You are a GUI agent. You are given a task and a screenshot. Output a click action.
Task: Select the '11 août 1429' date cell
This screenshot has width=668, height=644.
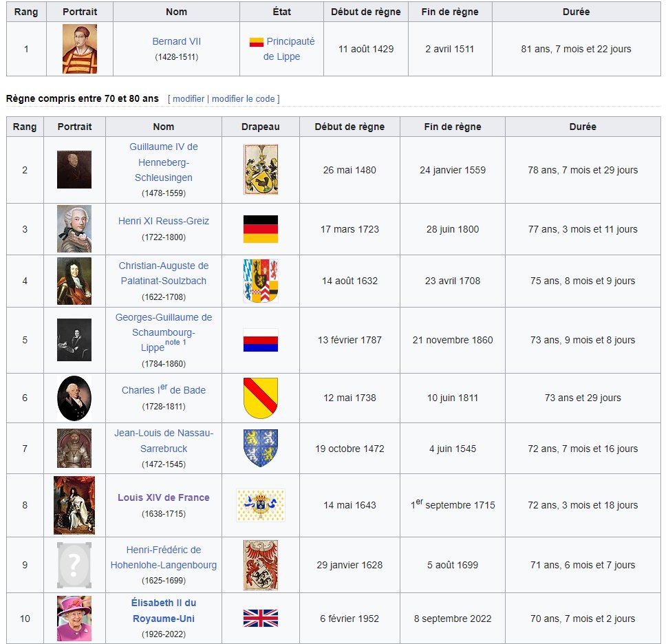pos(366,49)
